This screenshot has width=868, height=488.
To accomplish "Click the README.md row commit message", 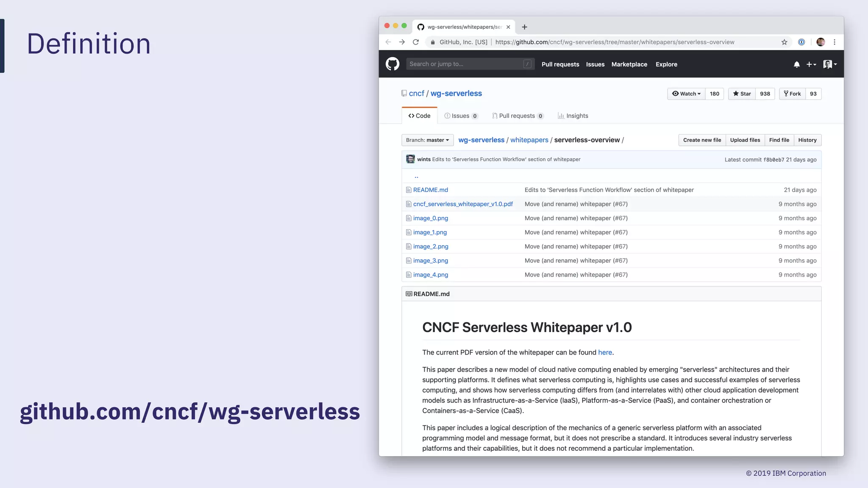I will point(609,190).
